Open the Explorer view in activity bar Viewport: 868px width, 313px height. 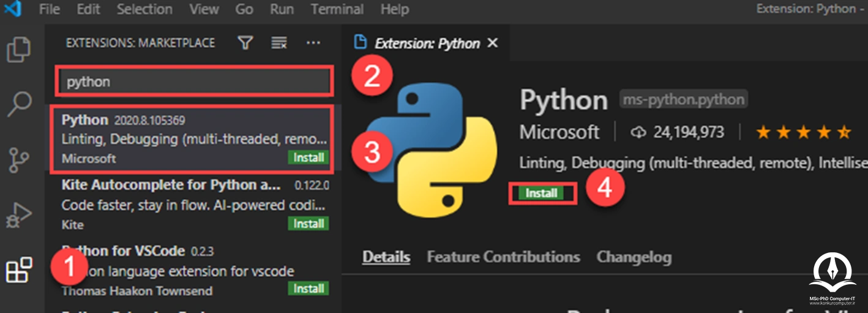point(18,50)
